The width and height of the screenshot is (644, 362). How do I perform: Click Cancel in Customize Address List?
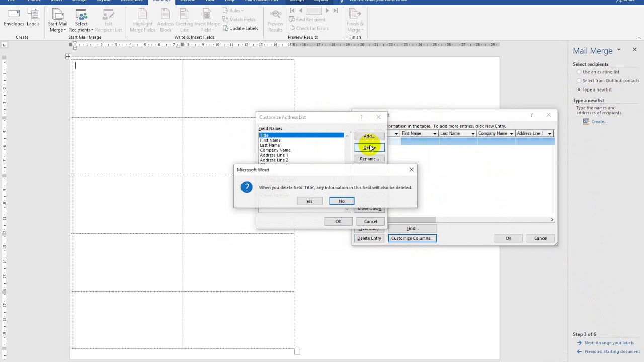point(370,221)
